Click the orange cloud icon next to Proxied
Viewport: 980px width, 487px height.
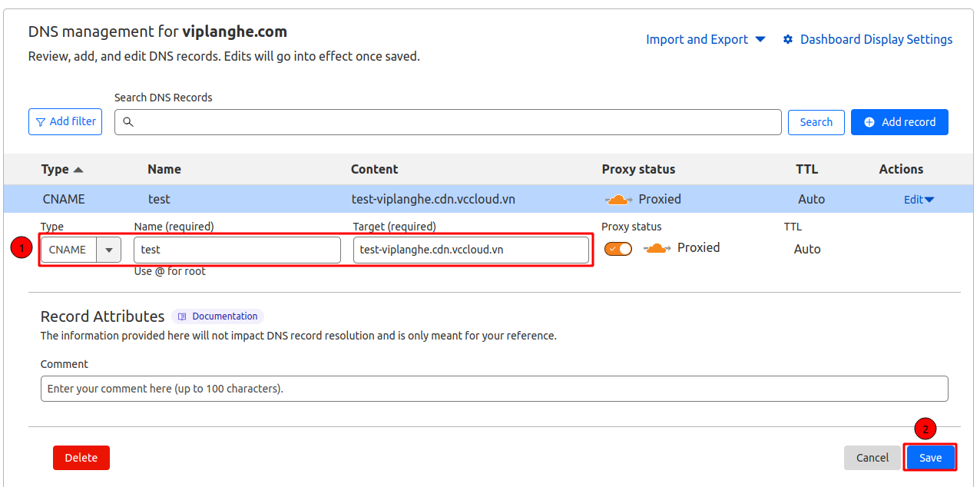point(657,248)
